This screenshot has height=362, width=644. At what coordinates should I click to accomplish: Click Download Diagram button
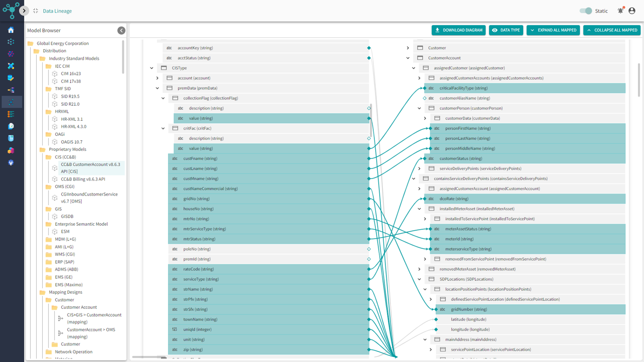[x=458, y=30]
